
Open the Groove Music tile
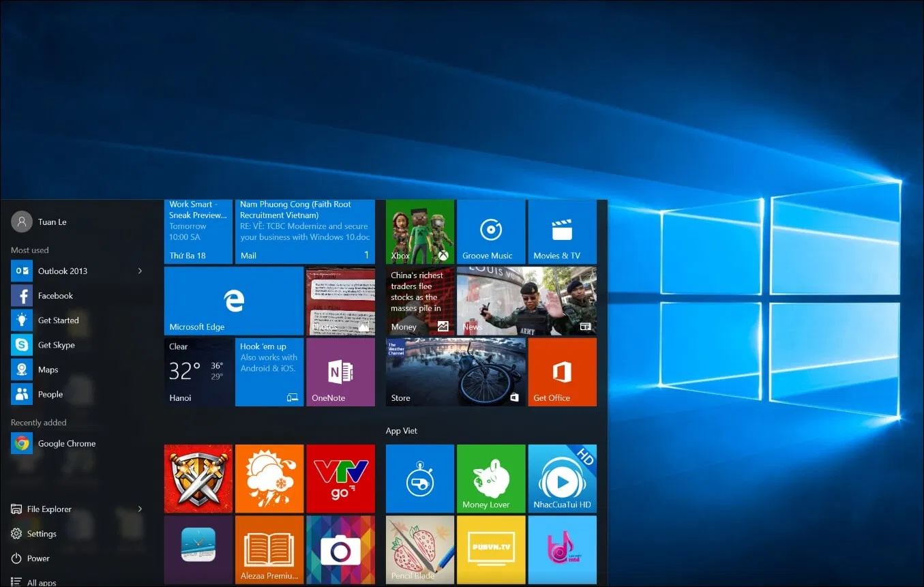click(x=491, y=231)
